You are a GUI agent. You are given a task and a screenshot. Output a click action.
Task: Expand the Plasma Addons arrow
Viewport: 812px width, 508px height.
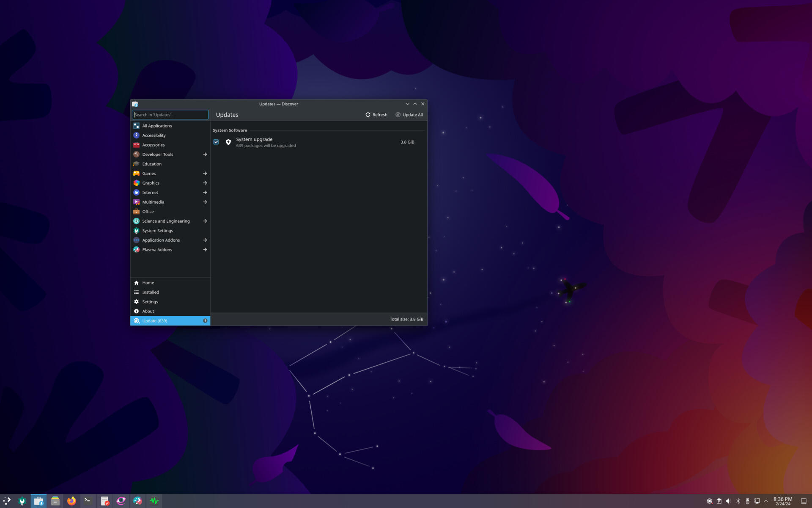[205, 250]
